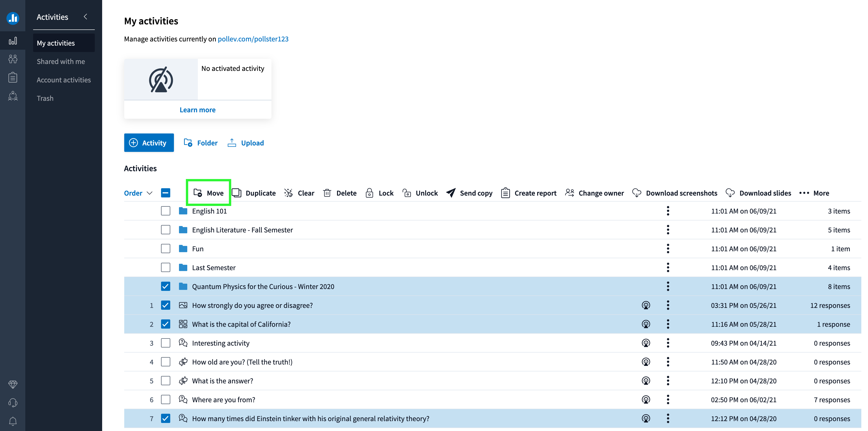The height and width of the screenshot is (431, 868).
Task: Click Download screenshots in toolbar
Action: (x=675, y=193)
